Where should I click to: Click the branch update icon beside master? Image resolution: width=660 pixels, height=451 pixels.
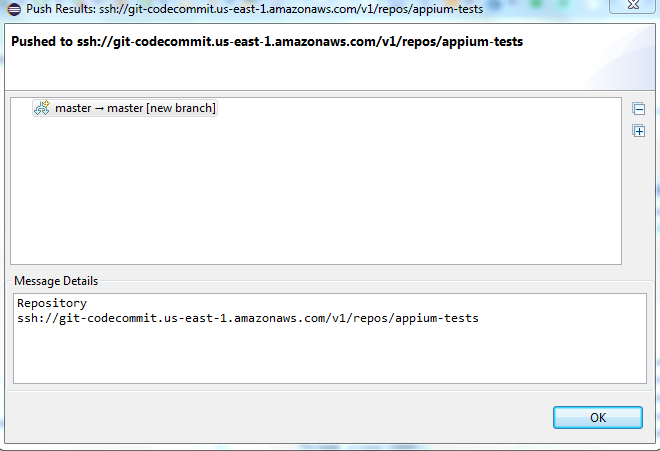coord(42,108)
